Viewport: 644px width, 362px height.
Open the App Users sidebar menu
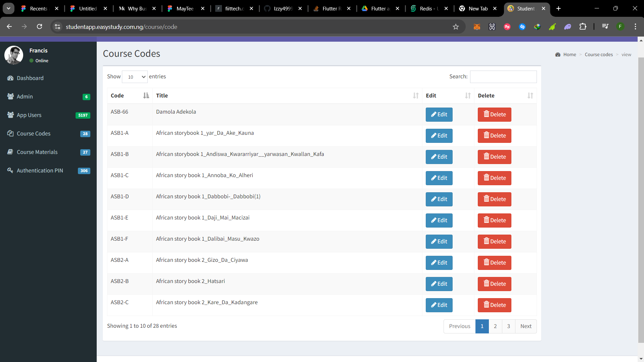[x=29, y=115]
